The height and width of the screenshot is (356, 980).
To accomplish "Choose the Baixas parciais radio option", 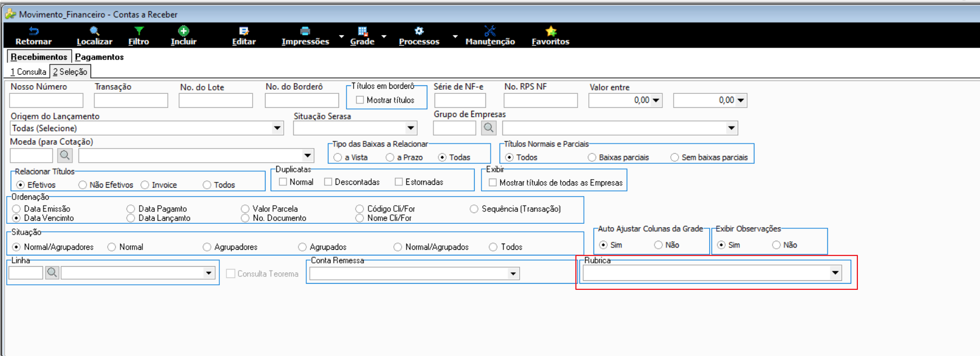I will point(592,157).
